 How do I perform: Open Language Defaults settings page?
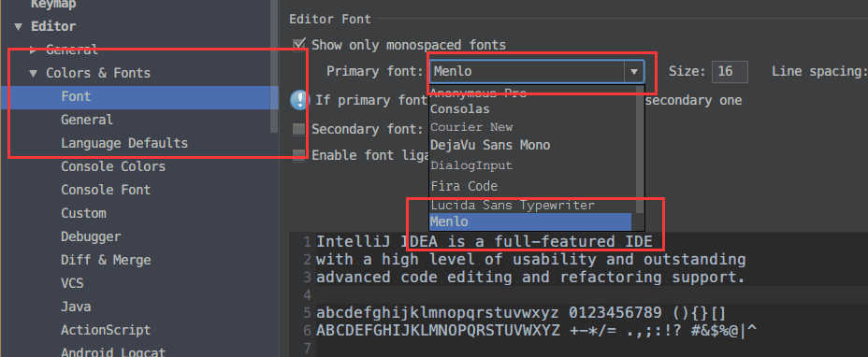(124, 143)
